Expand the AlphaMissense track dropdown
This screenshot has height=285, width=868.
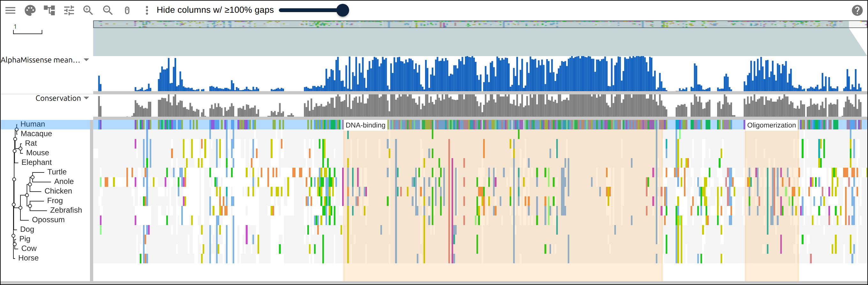[x=86, y=60]
